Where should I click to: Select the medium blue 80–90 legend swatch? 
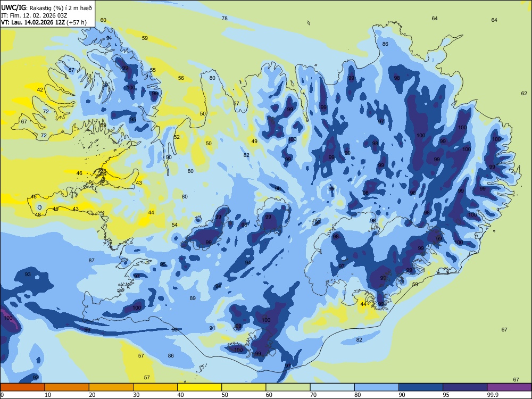377,387
